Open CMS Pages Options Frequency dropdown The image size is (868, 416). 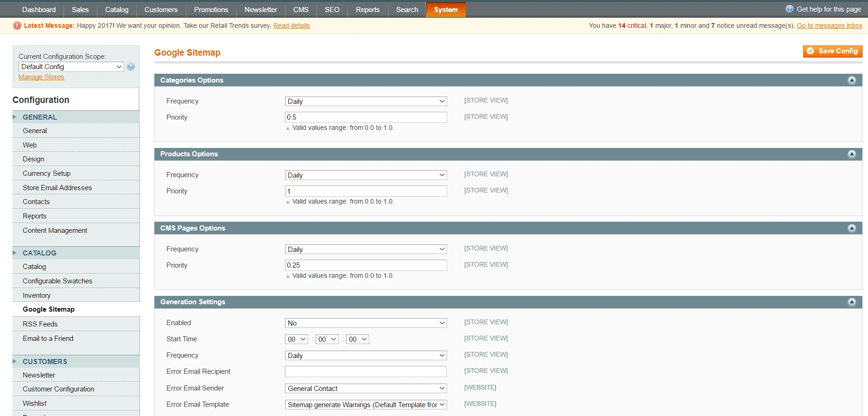pyautogui.click(x=366, y=250)
